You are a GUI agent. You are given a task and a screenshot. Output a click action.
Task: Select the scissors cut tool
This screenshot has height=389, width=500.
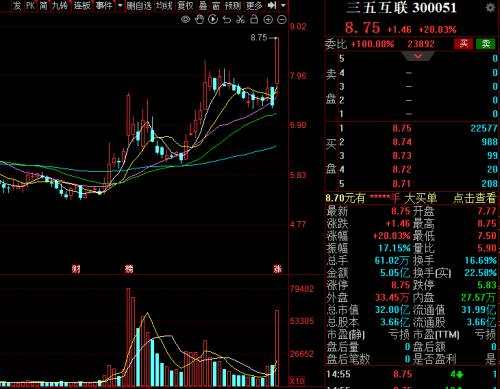click(x=240, y=20)
